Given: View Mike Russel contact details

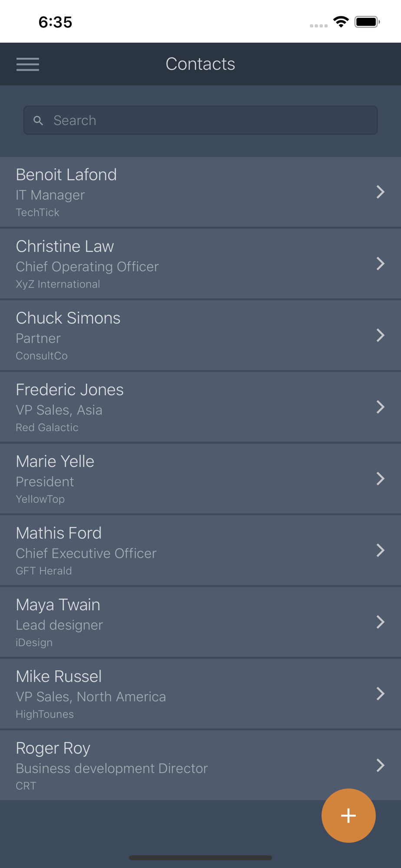Looking at the screenshot, I should (200, 694).
